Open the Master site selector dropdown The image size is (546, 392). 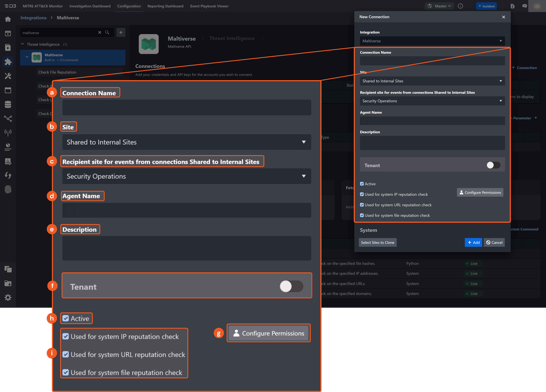click(x=439, y=6)
